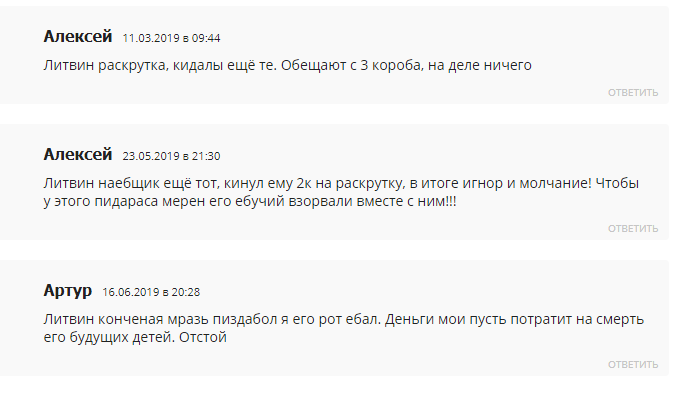Image resolution: width=698 pixels, height=393 pixels.
Task: Select author name Алексей on the 23.05.2019 comment
Action: (77, 154)
